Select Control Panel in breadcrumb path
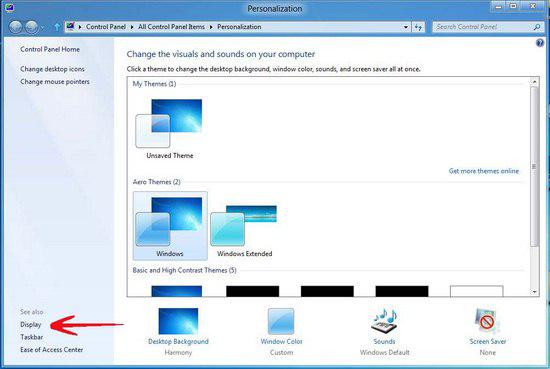This screenshot has width=550, height=369. (x=106, y=27)
